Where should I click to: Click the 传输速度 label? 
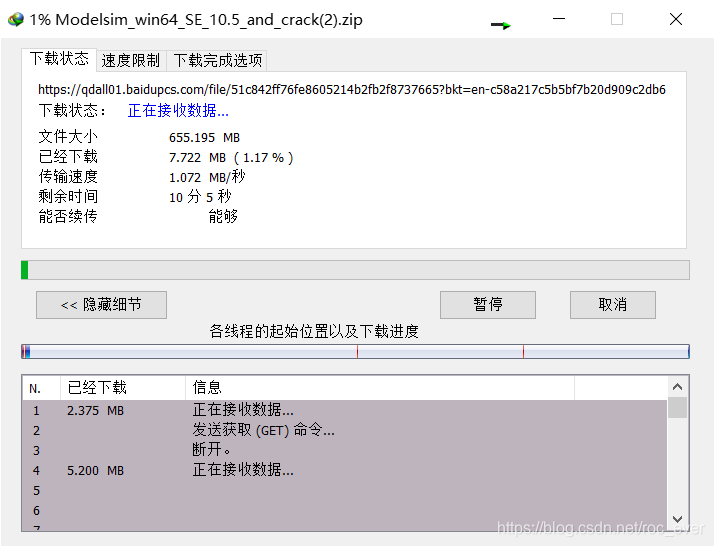click(68, 176)
